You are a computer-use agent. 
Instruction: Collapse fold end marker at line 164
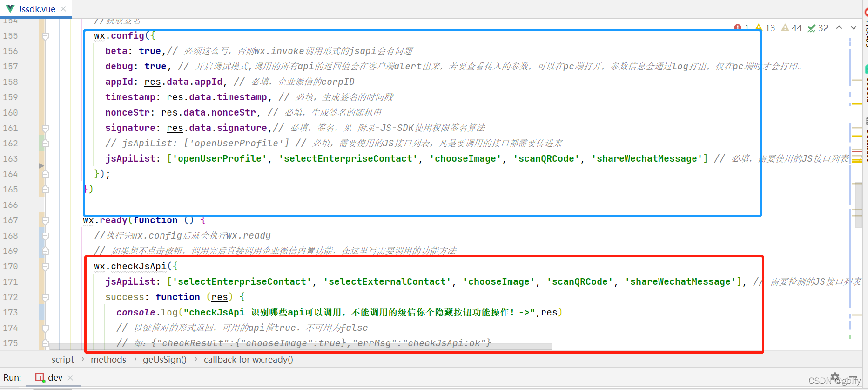point(45,174)
